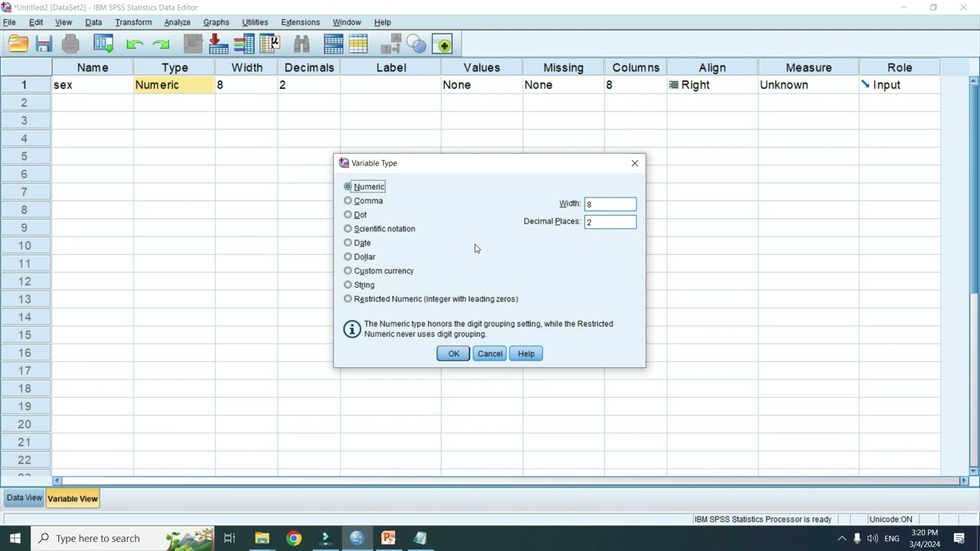Image resolution: width=980 pixels, height=551 pixels.
Task: Click Help in the Variable Type dialog
Action: 526,354
